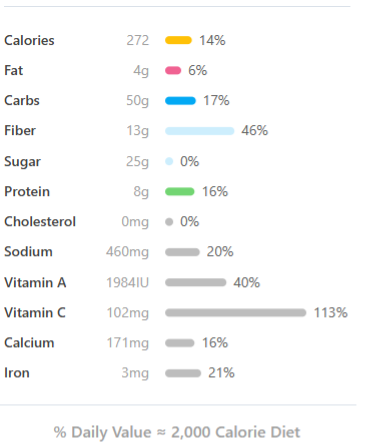Click the Sodium 20% gray bar
365x447 pixels.
(182, 252)
